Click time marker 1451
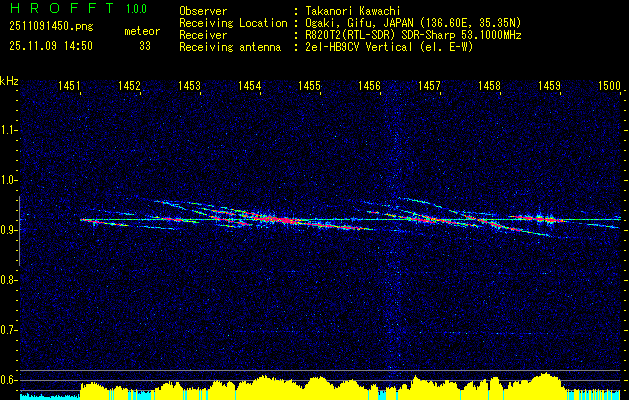The height and width of the screenshot is (400, 629). [x=69, y=85]
